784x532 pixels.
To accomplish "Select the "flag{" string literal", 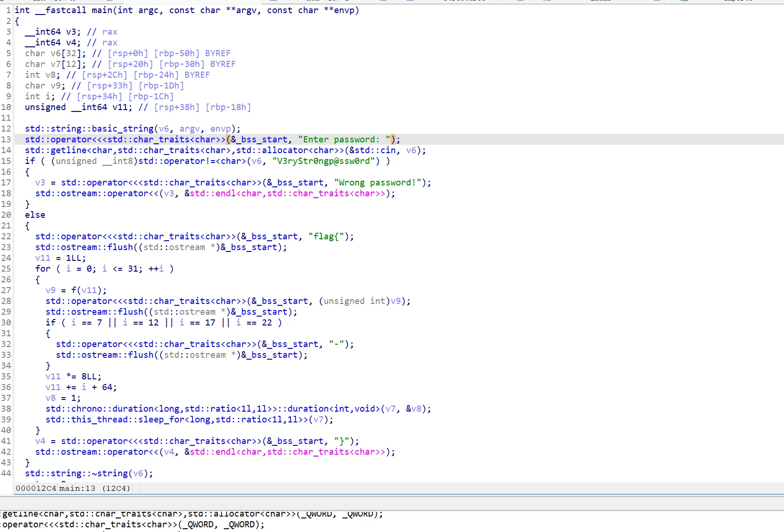I will coord(326,236).
